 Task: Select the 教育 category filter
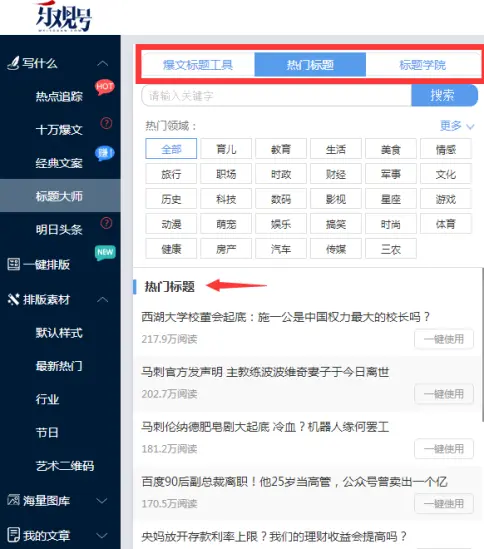point(281,149)
